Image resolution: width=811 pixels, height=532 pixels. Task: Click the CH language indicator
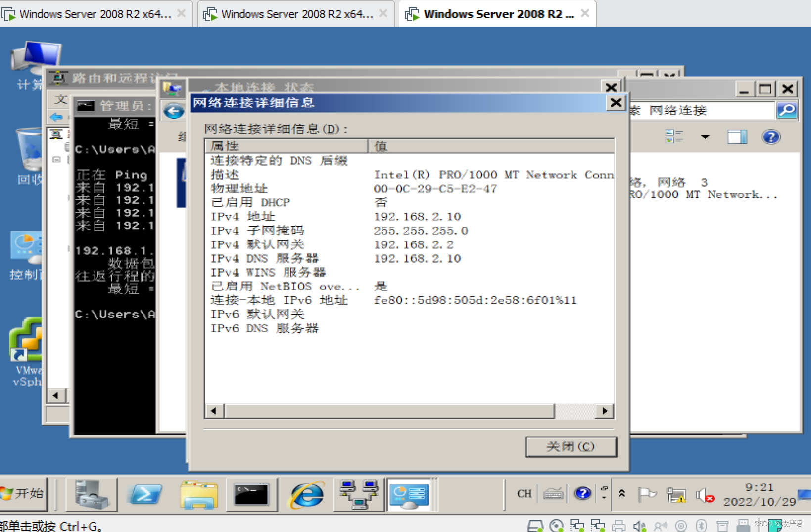click(x=524, y=493)
